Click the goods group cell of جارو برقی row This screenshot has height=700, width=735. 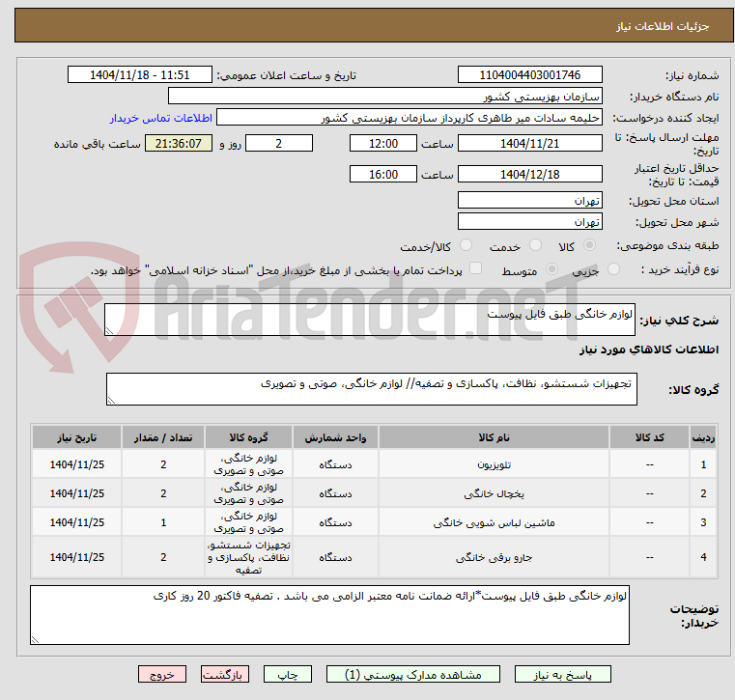[x=248, y=557]
